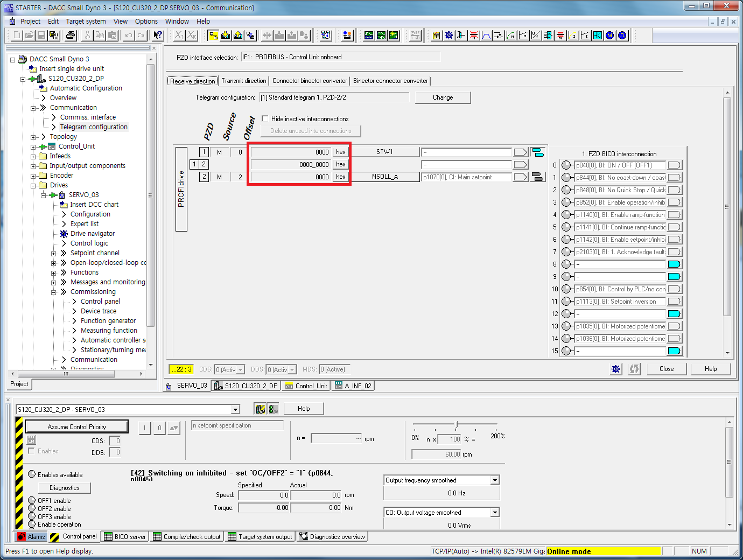The width and height of the screenshot is (743, 560).
Task: Click the Load to PG upload icon
Action: pos(238,36)
